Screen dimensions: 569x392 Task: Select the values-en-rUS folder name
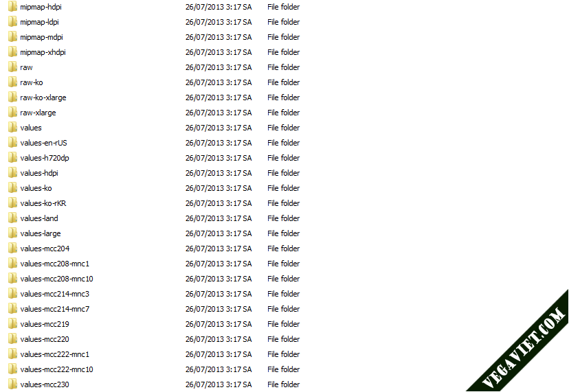43,143
